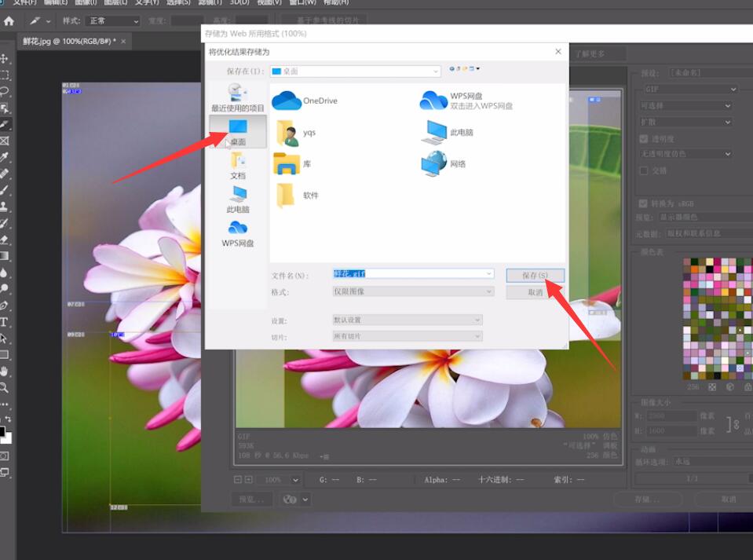Click the 取消 button in save dialog
The width and height of the screenshot is (753, 560).
535,292
